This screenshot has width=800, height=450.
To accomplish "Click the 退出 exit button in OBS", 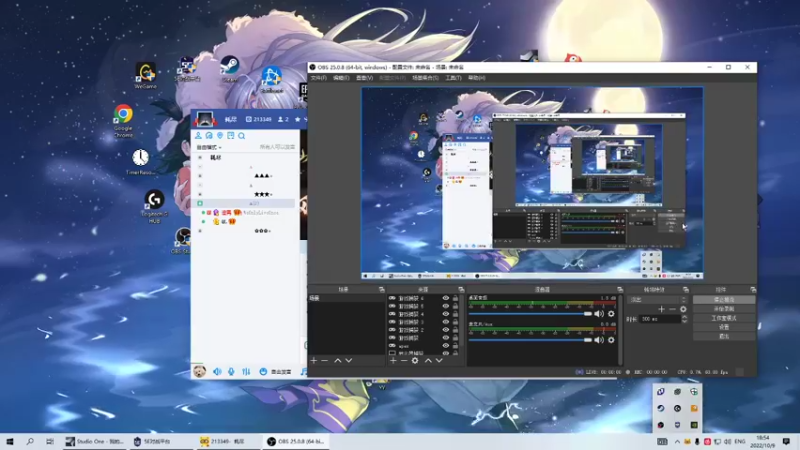I will 724,337.
